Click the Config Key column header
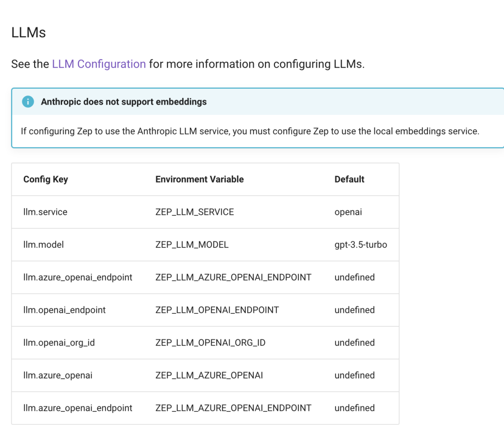This screenshot has height=438, width=504. click(x=46, y=179)
